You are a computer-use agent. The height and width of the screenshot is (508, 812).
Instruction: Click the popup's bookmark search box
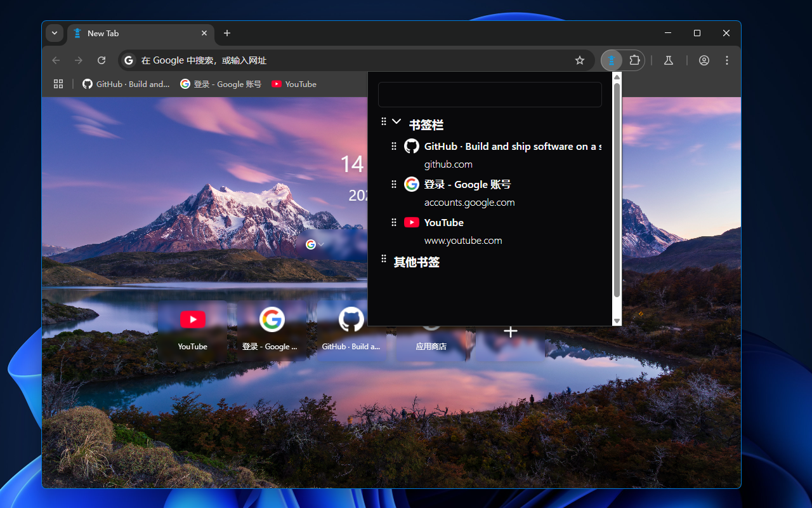pos(490,95)
